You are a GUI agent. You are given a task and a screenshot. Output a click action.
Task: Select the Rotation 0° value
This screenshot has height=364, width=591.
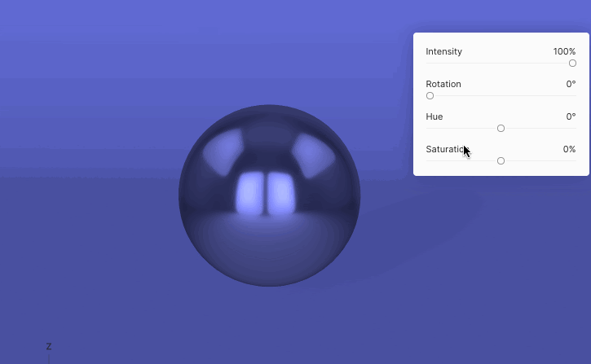pyautogui.click(x=571, y=84)
